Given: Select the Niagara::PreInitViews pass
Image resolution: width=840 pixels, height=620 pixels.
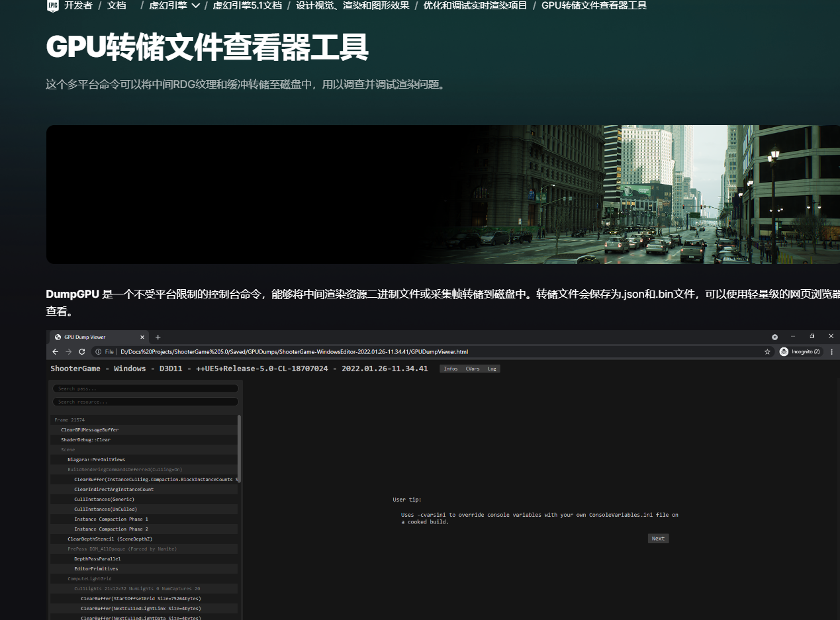Looking at the screenshot, I should 144,459.
